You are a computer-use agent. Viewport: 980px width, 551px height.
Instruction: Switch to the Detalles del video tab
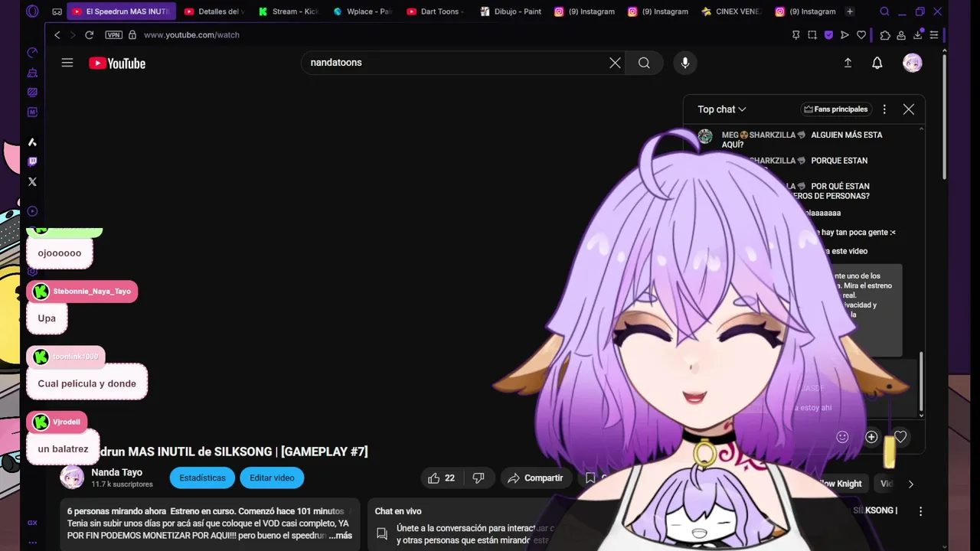[x=214, y=11]
